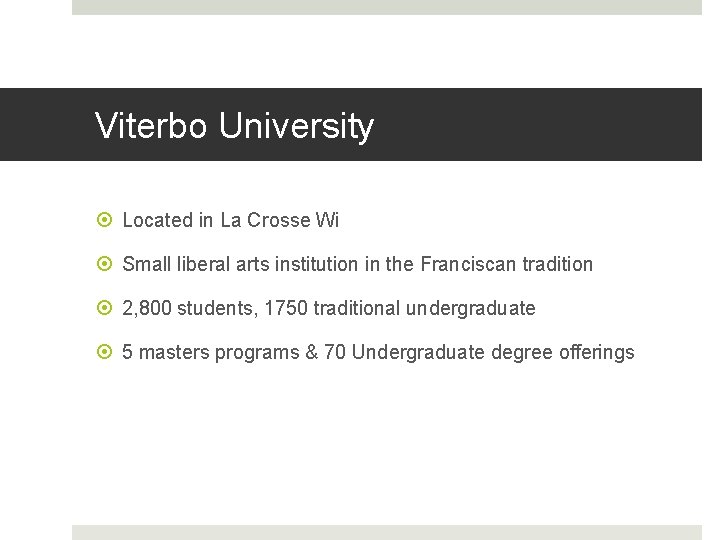Click the gray decorative bar at the slide top
This screenshot has height=540, width=720.
click(x=387, y=7)
